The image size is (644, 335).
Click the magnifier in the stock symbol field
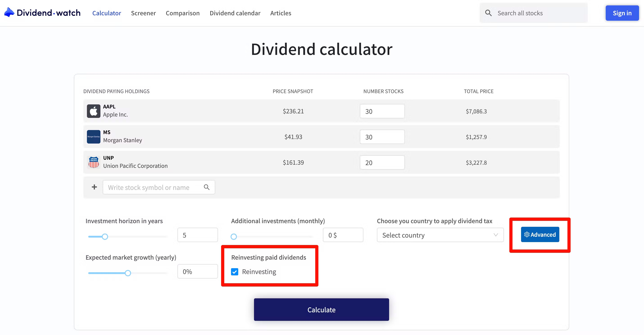(x=206, y=187)
